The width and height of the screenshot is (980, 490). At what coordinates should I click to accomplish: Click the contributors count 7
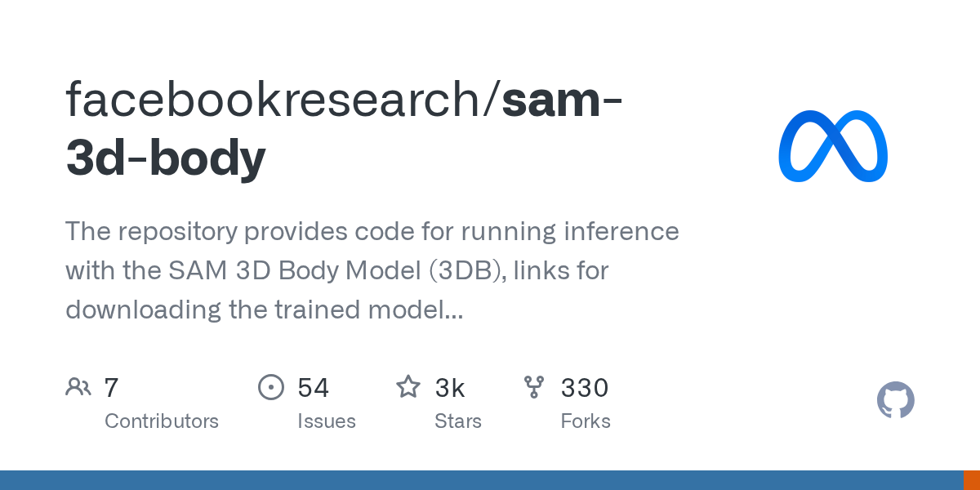point(112,388)
